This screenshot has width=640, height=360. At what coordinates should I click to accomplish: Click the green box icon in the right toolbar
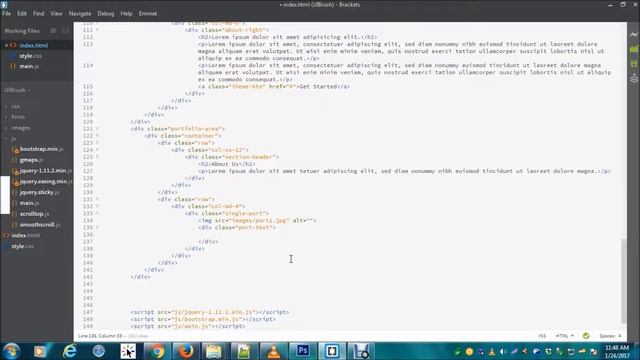[x=633, y=64]
